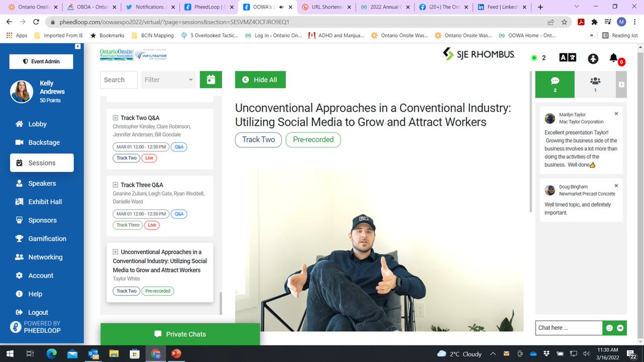Image resolution: width=644 pixels, height=362 pixels.
Task: Open the calendar/schedule icon above session list
Action: pyautogui.click(x=210, y=79)
